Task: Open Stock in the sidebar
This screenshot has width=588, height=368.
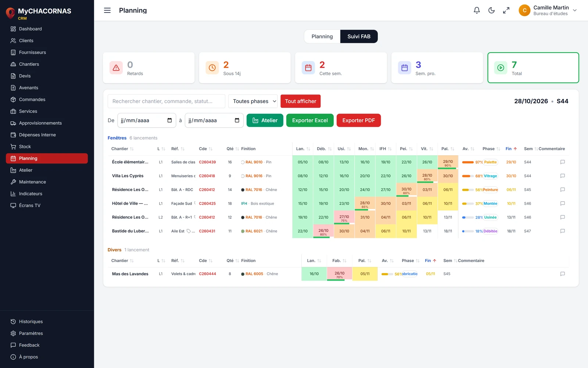Action: 47,146
